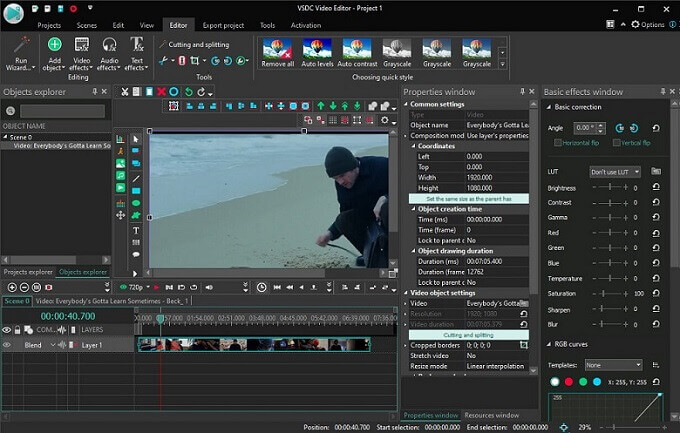The image size is (680, 433).
Task: Reset the Angle value
Action: tap(656, 128)
